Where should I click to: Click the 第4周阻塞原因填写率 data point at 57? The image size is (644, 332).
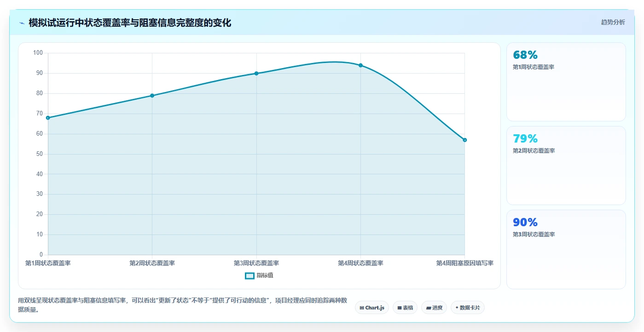coord(464,140)
